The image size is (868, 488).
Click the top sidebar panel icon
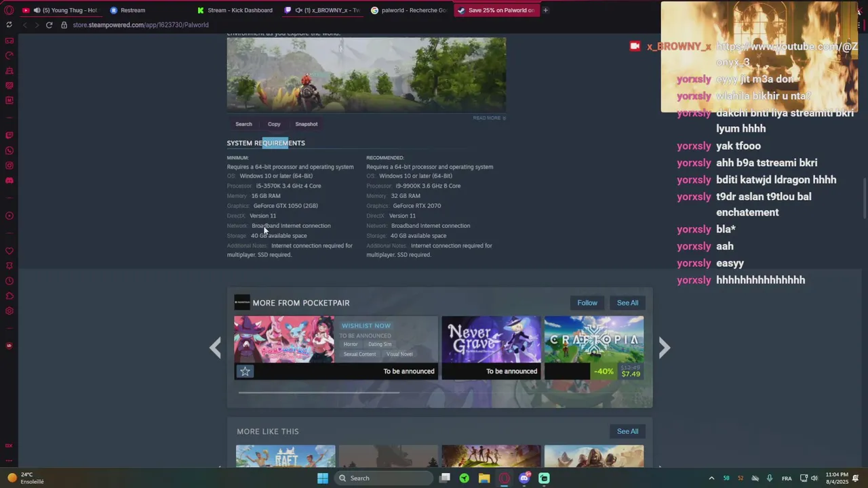click(9, 41)
